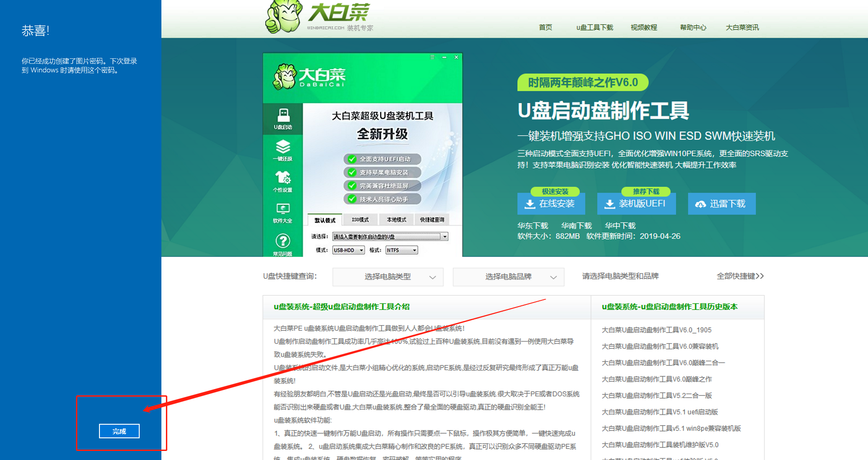Toggle the 完美兼容杜绝蓝屏 checkmark
The height and width of the screenshot is (460, 868).
pyautogui.click(x=352, y=185)
